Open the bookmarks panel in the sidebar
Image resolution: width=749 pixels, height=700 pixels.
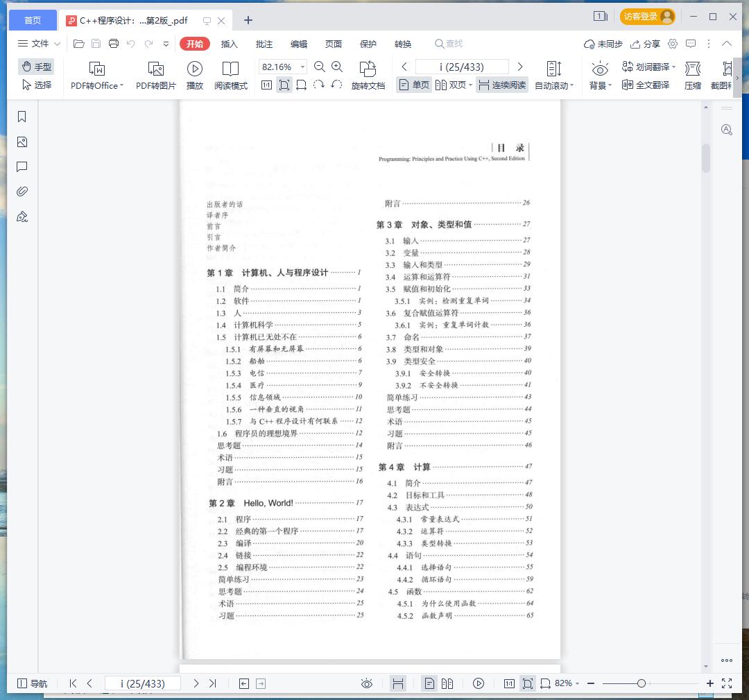[22, 117]
